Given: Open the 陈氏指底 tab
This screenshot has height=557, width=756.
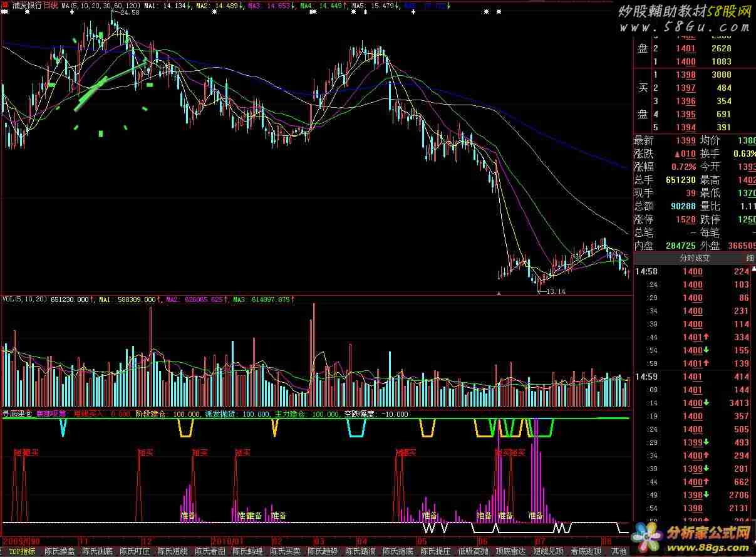Looking at the screenshot, I should tap(398, 551).
